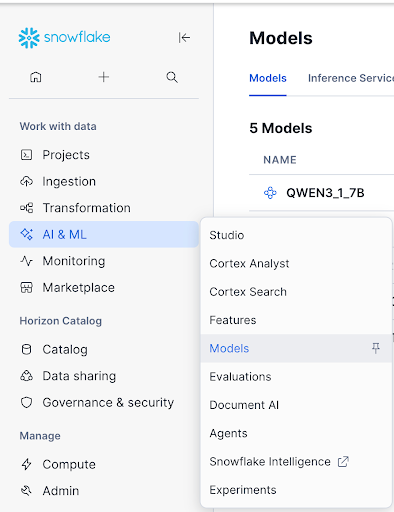
Task: Click the Ingestion cloud upload icon
Action: (x=27, y=181)
